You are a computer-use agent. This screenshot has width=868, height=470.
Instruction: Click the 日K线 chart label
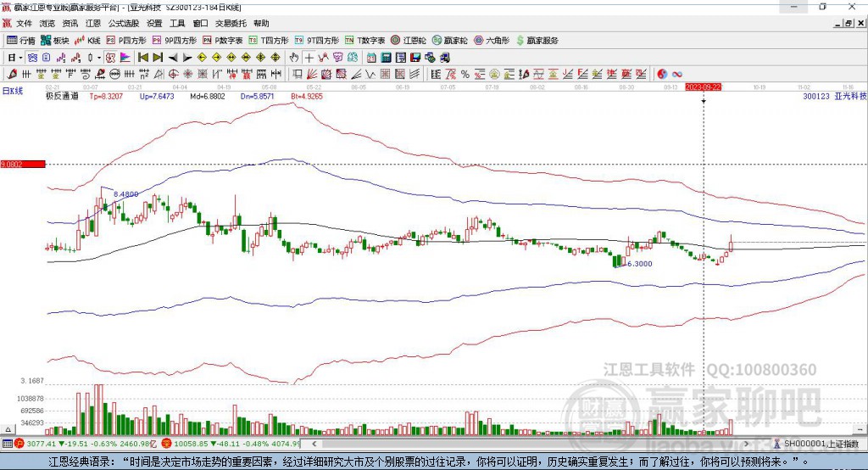point(13,91)
